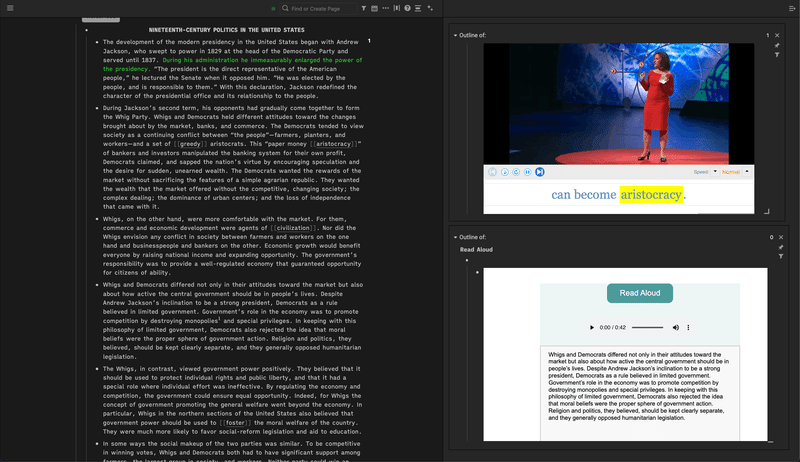Filter the Read Aloud sidebar panel
Viewport: 800px width, 462px height.
tap(781, 256)
